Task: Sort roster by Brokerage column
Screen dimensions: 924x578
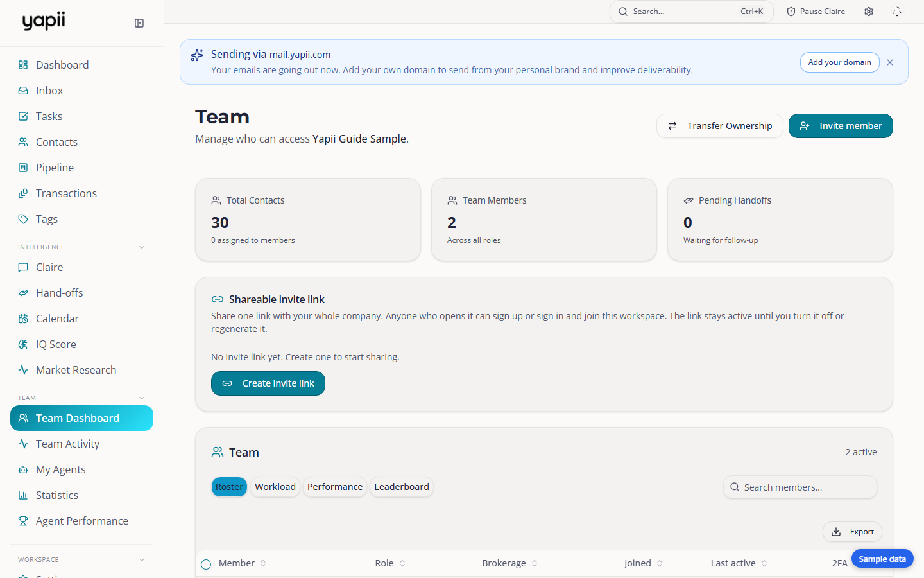Action: tap(510, 563)
